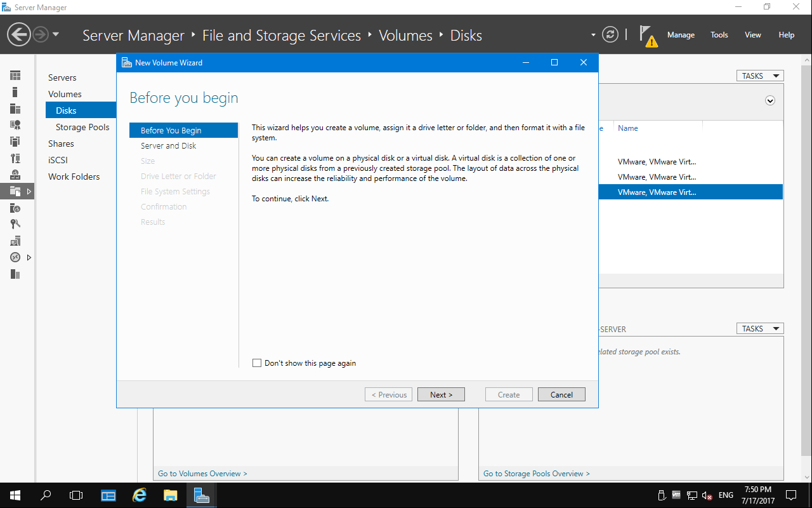Open the All Servers icon in sidebar
The height and width of the screenshot is (508, 812).
coord(15,109)
